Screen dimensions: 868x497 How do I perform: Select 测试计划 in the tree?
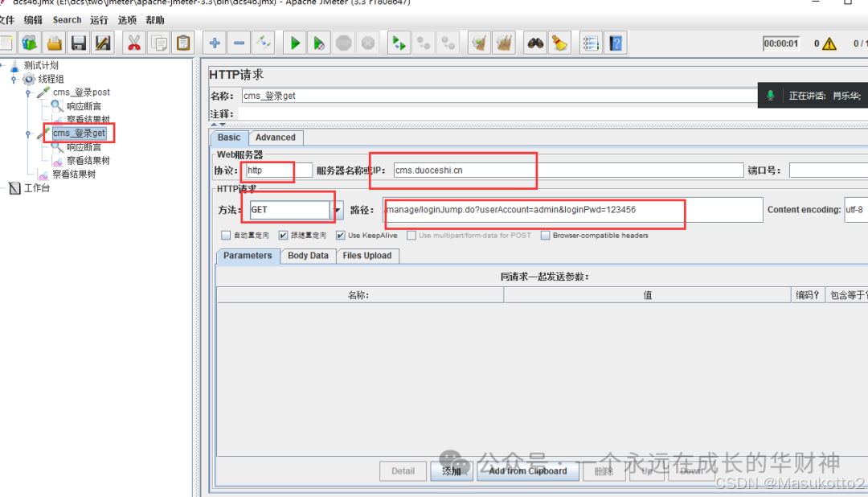pos(41,65)
